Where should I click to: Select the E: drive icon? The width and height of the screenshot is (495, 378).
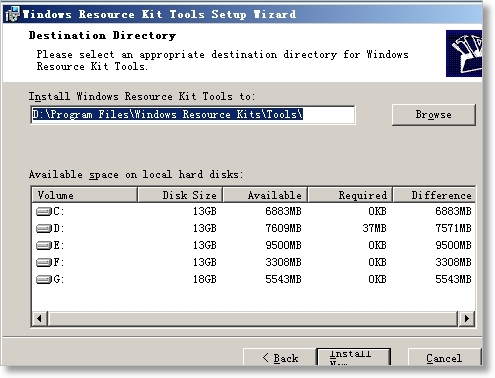pyautogui.click(x=44, y=245)
